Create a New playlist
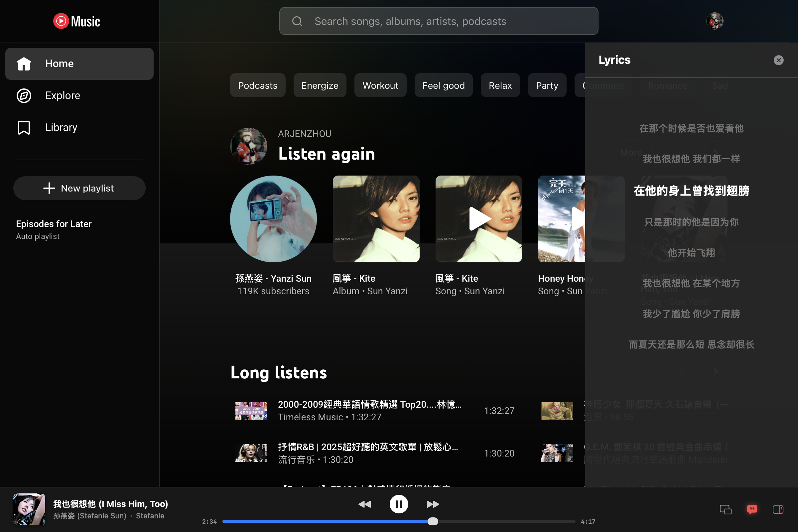 pyautogui.click(x=79, y=188)
